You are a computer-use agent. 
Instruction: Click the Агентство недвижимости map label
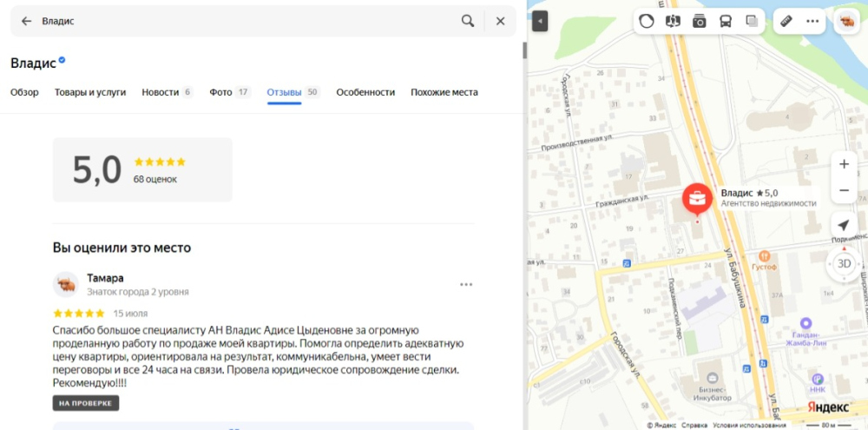pos(768,203)
